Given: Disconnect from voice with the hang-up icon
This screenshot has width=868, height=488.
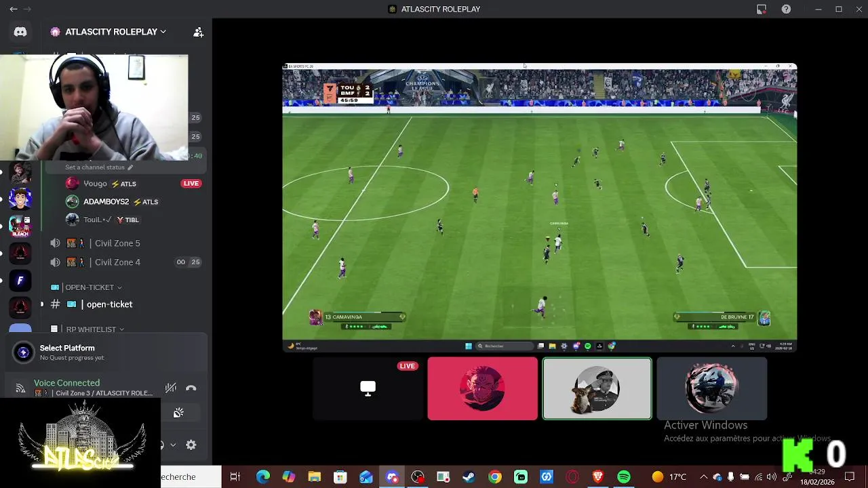Looking at the screenshot, I should tap(191, 388).
